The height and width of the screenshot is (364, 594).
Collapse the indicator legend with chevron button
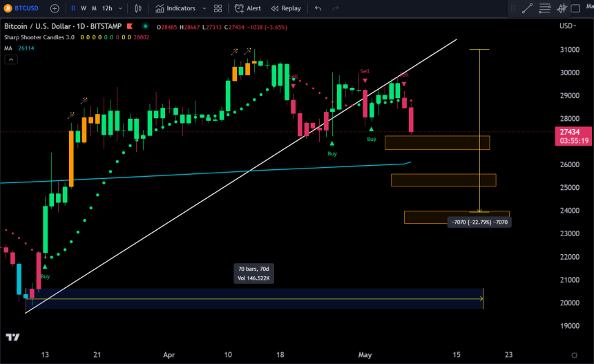click(10, 60)
